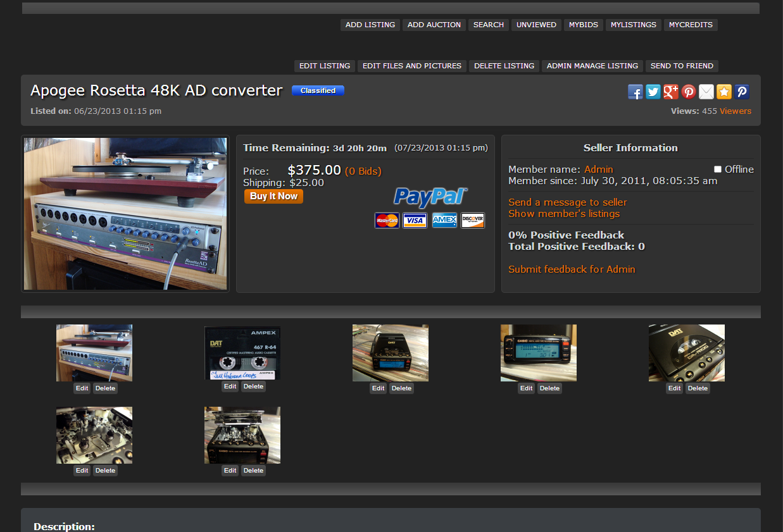The image size is (783, 532).
Task: Click the white envelope email icon
Action: (x=706, y=92)
